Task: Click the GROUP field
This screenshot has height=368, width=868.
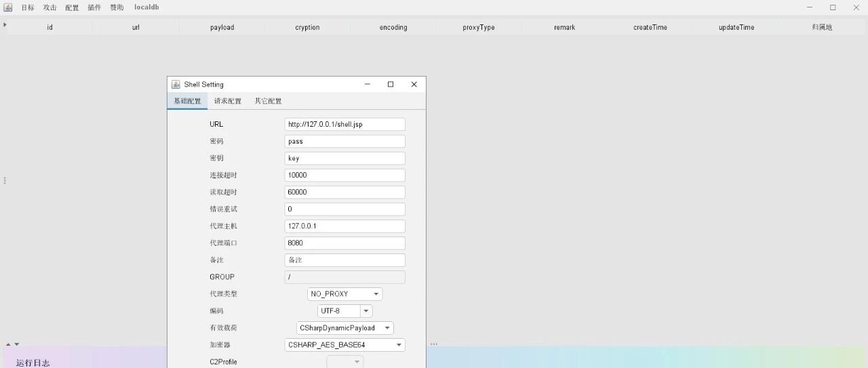Action: tap(344, 277)
